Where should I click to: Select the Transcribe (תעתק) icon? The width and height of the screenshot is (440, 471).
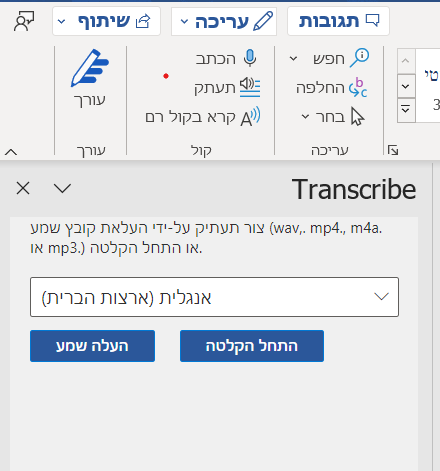point(250,87)
